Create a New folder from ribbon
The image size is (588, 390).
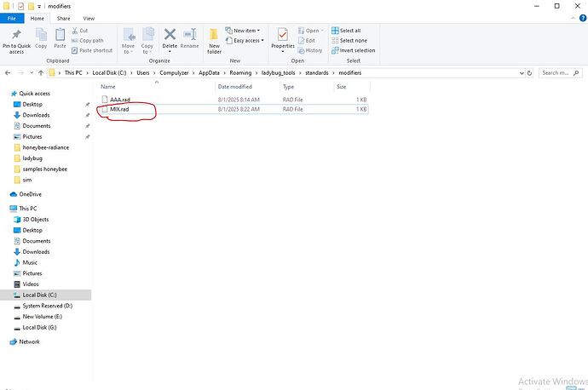[x=214, y=38]
